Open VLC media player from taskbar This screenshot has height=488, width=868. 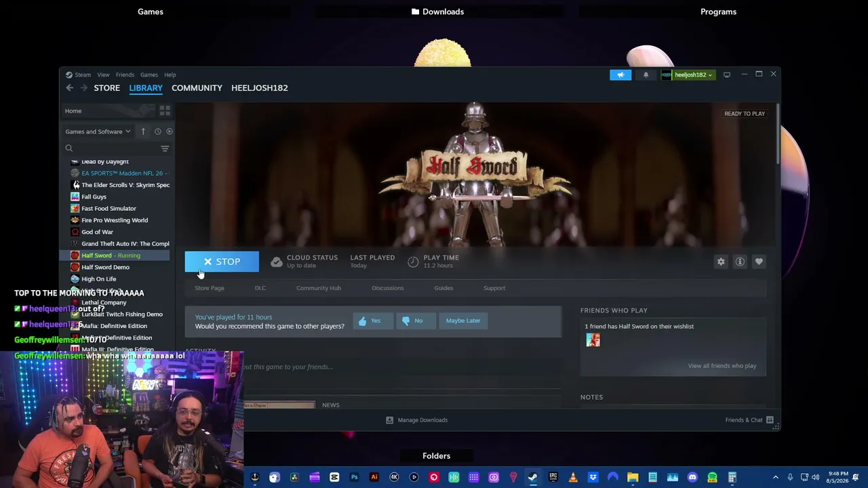tap(573, 477)
